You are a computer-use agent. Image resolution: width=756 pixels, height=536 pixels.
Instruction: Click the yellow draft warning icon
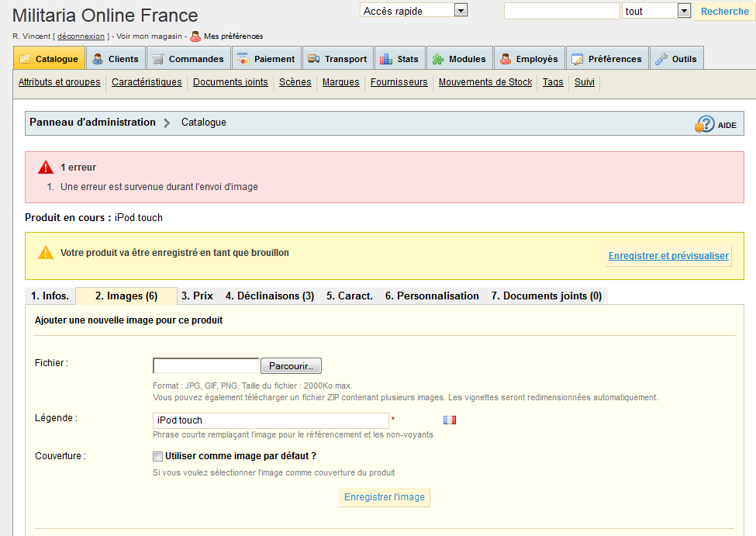coord(46,252)
